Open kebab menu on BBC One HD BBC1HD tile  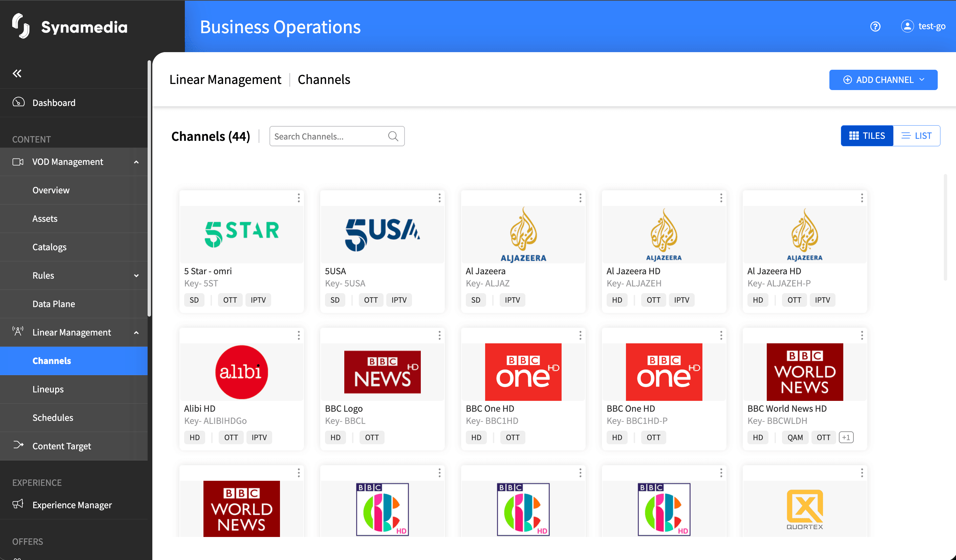point(580,336)
